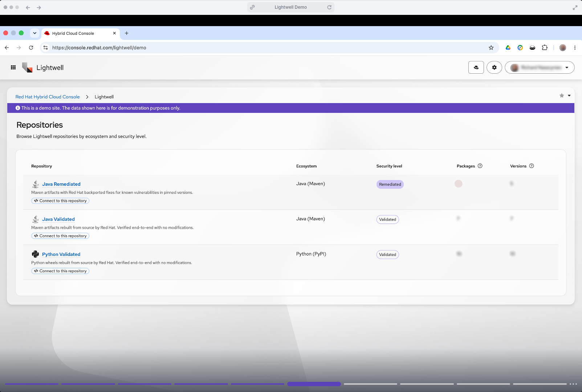This screenshot has height=392, width=582.
Task: Click the red fedora icon button in header
Action: point(476,68)
